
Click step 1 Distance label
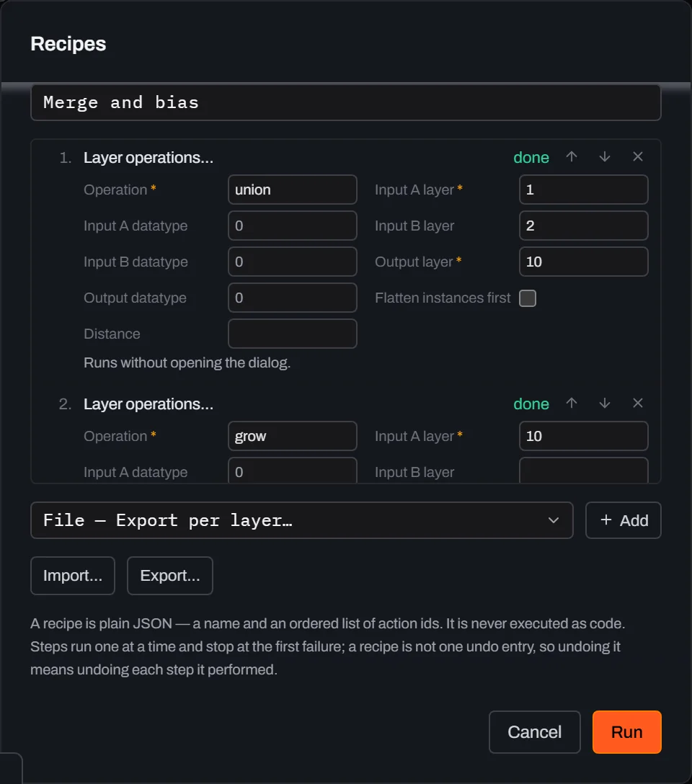pos(112,334)
